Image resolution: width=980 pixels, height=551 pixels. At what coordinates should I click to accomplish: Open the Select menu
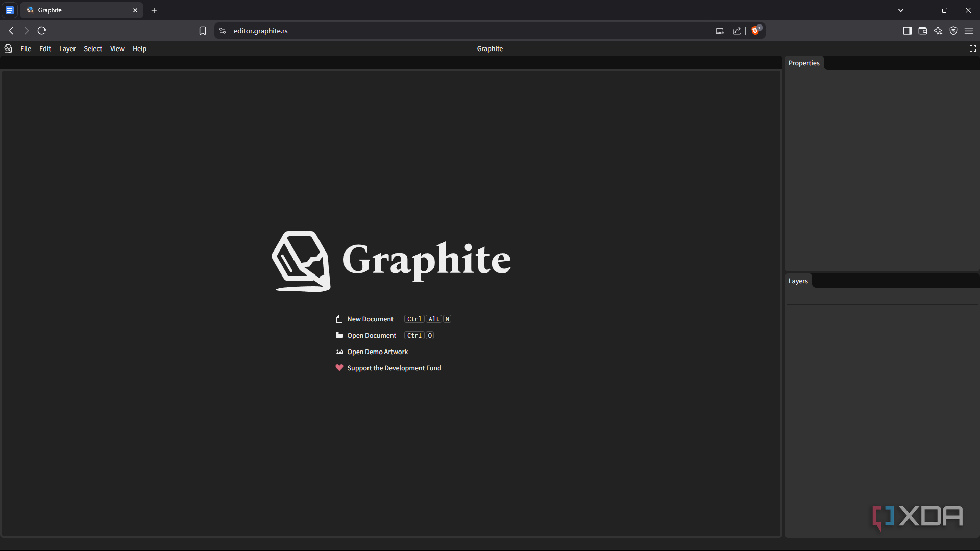tap(93, 48)
